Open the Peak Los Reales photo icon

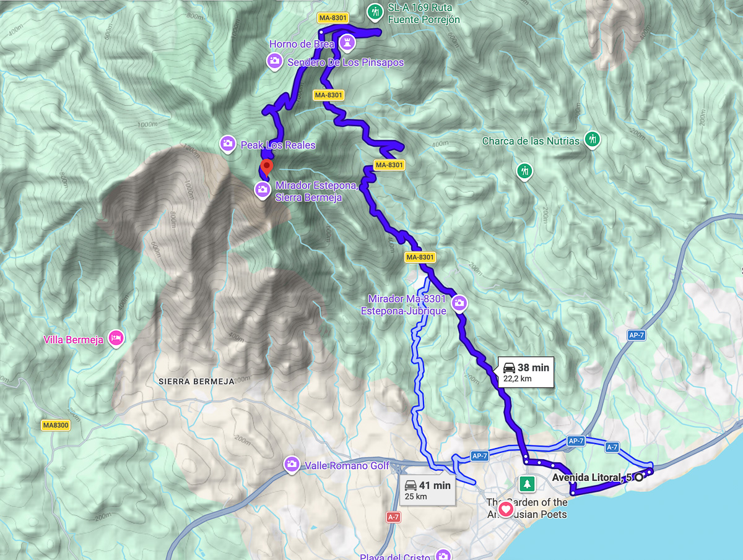point(227,144)
